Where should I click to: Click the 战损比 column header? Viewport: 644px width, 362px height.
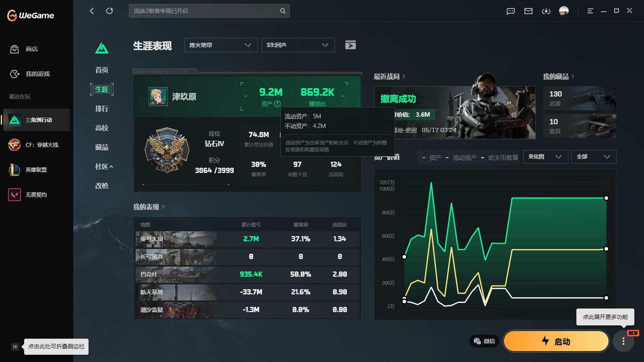[340, 225]
